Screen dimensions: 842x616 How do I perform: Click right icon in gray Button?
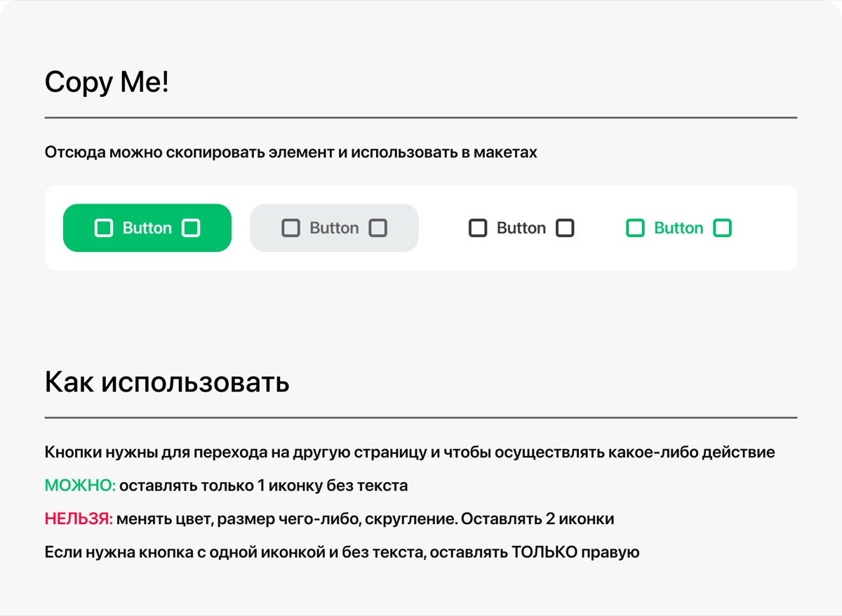[x=378, y=228]
